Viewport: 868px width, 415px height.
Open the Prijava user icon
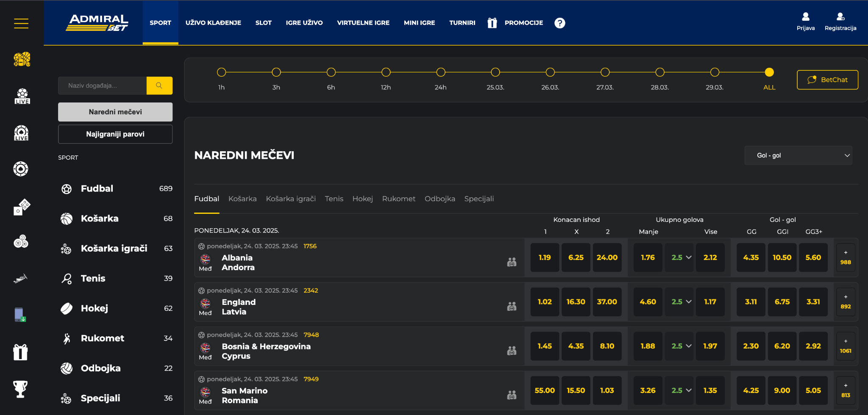[805, 17]
